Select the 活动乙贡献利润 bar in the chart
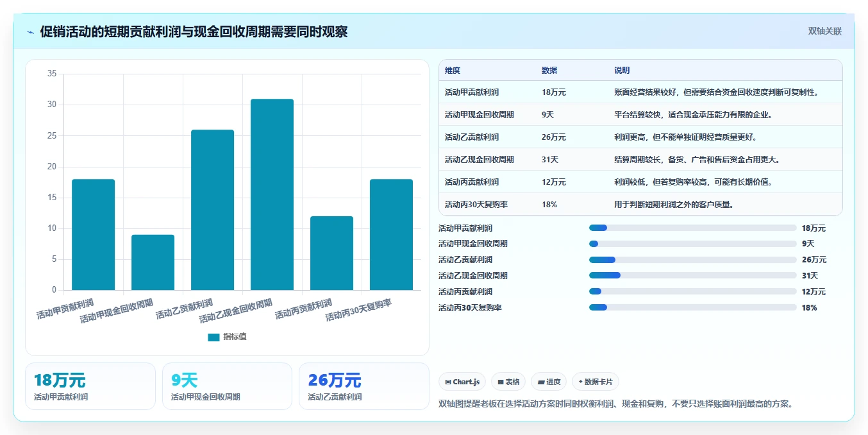 pyautogui.click(x=212, y=210)
